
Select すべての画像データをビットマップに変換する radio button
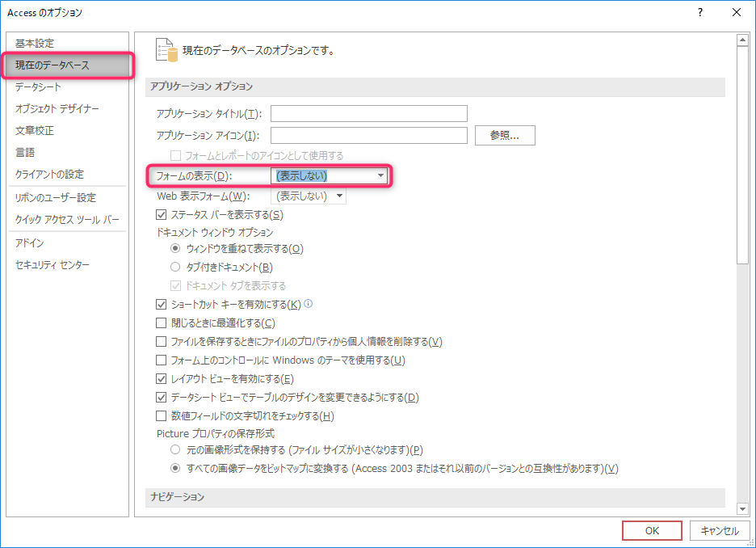175,468
